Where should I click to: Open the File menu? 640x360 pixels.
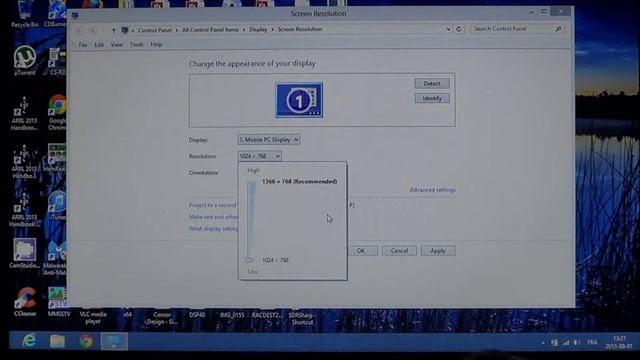click(x=83, y=44)
